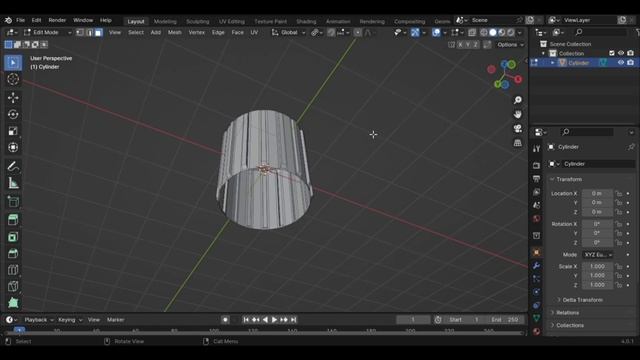Viewport: 640px width, 360px height.
Task: Open the timeline Marker menu
Action: (x=116, y=320)
